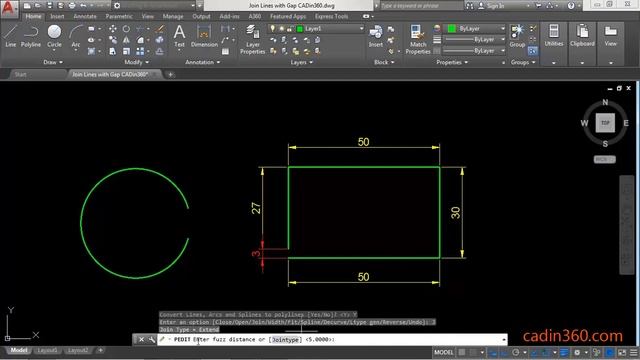This screenshot has height=360, width=640.
Task: Click the Table icon in Annotation panel
Action: [x=225, y=51]
